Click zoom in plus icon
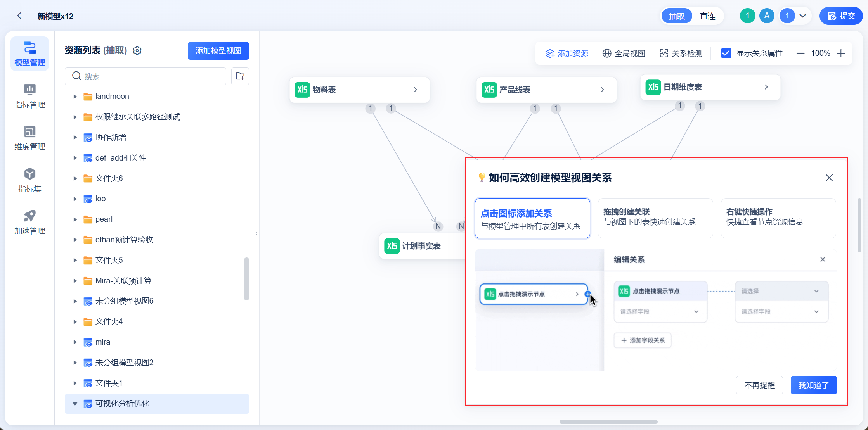The height and width of the screenshot is (430, 868). [x=841, y=54]
